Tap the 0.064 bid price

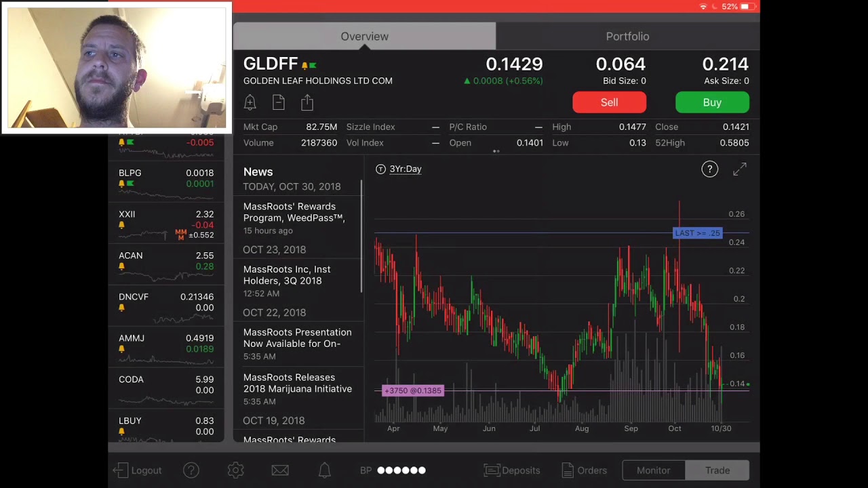(x=620, y=64)
